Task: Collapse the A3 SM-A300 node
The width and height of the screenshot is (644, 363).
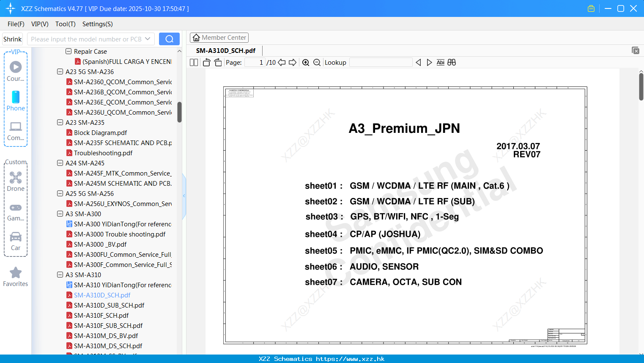Action: click(60, 214)
